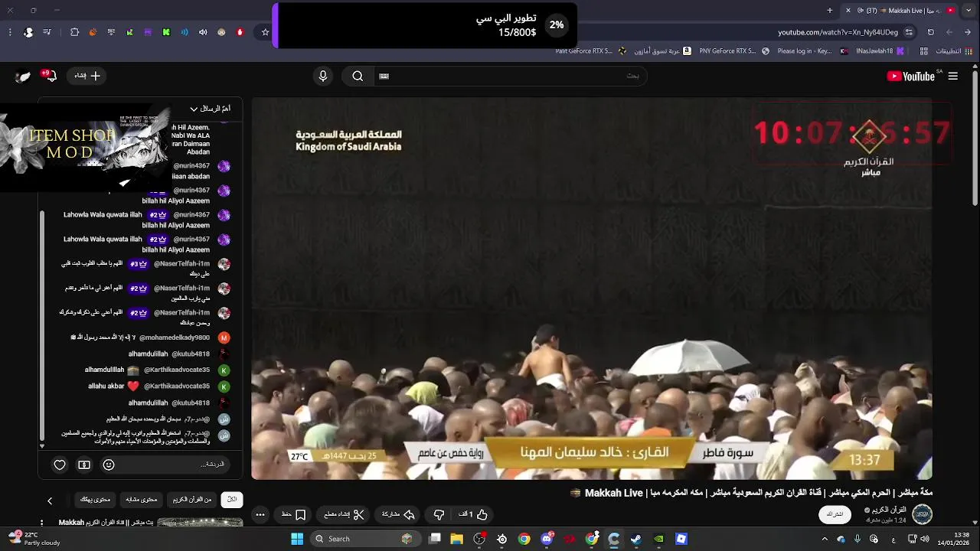Open the Windows Start menu

297,539
